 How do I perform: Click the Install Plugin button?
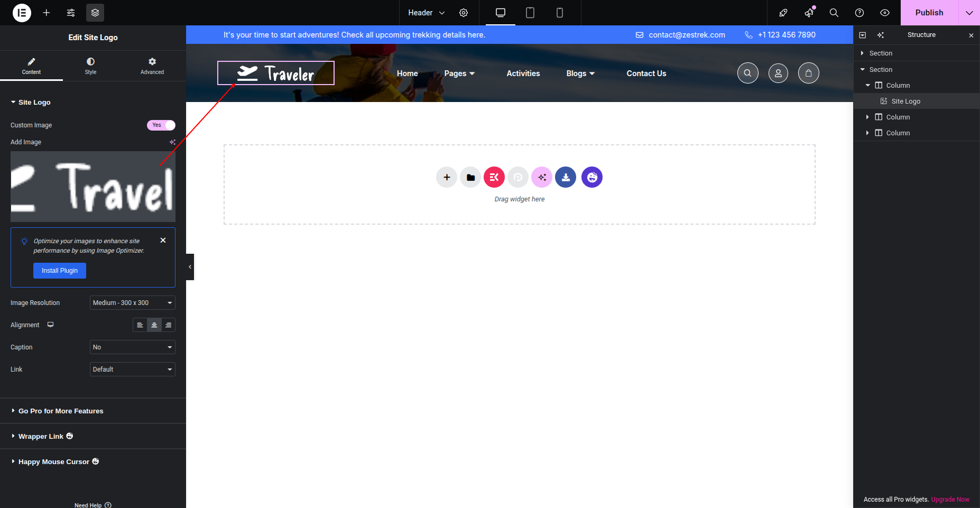[x=60, y=271]
